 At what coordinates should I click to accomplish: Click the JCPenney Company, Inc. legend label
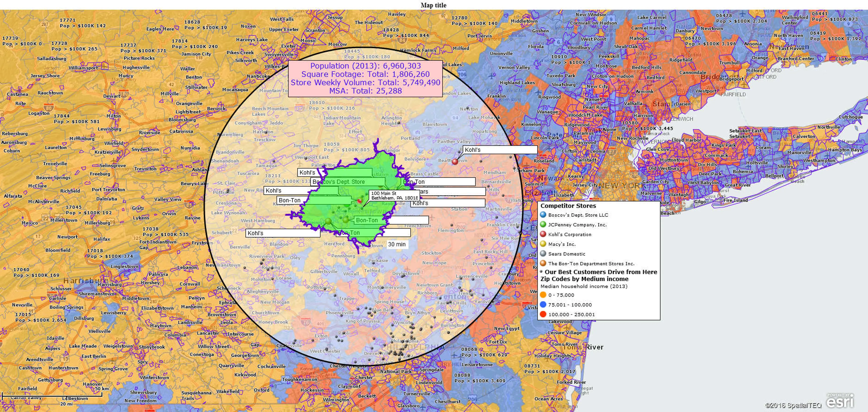click(577, 225)
